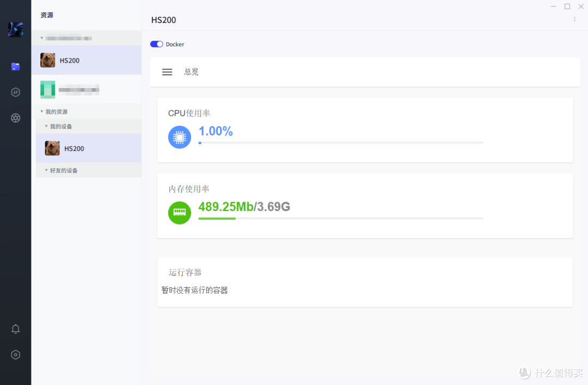Open settings hexagon gear icon
This screenshot has width=588, height=385.
(x=15, y=355)
